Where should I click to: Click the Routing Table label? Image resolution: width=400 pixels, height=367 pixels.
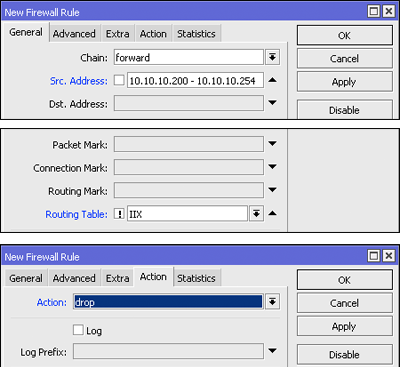[x=77, y=214]
